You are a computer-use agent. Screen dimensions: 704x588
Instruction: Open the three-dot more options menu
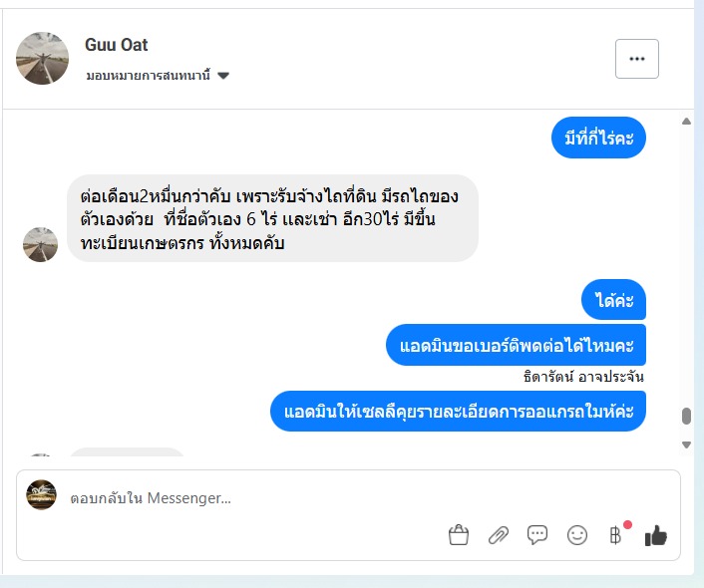coord(637,59)
